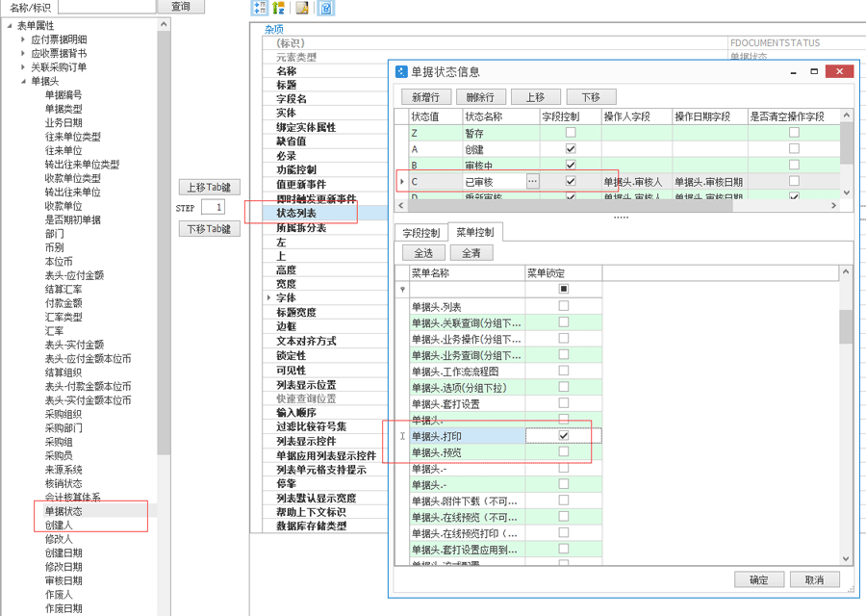Select the 所属拆分表 property row
866x616 pixels.
pyautogui.click(x=325, y=227)
